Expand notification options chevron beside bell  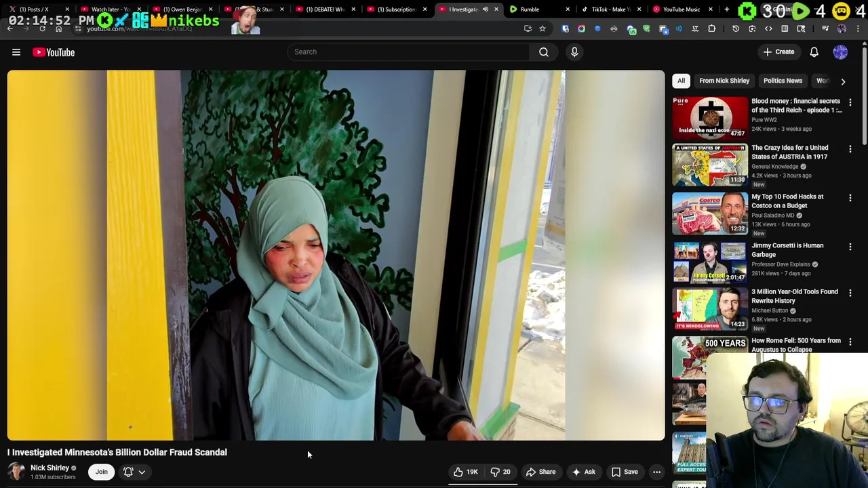142,472
